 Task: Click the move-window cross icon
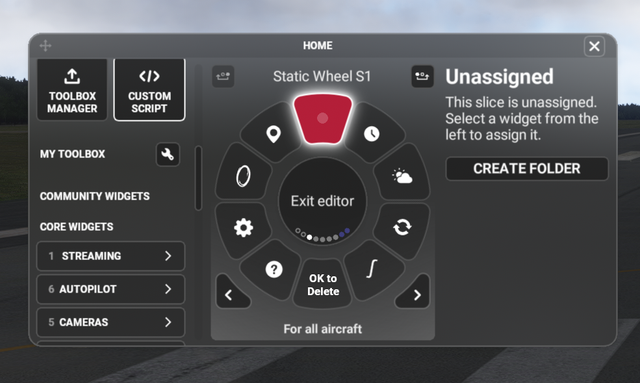click(45, 45)
